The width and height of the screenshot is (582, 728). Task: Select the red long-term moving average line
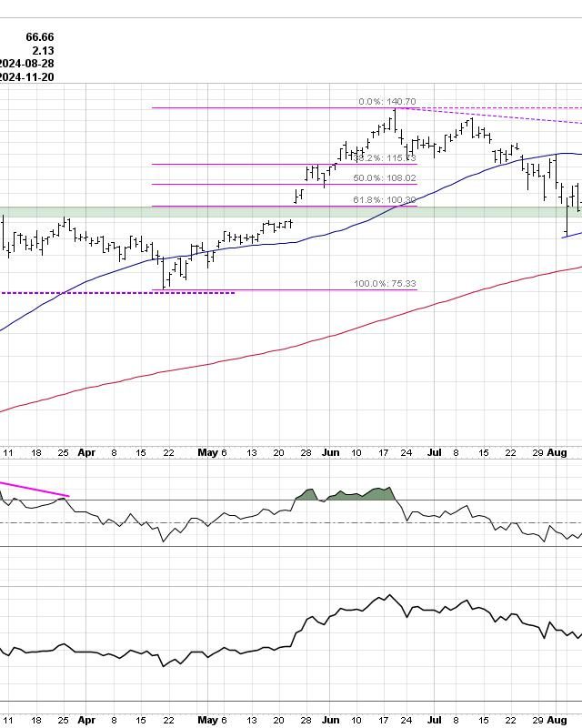[273, 351]
